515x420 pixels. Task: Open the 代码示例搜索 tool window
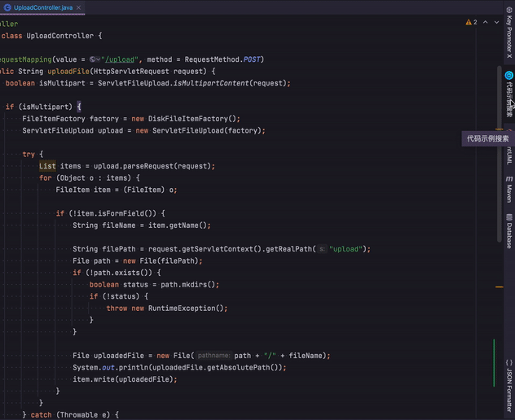click(509, 94)
